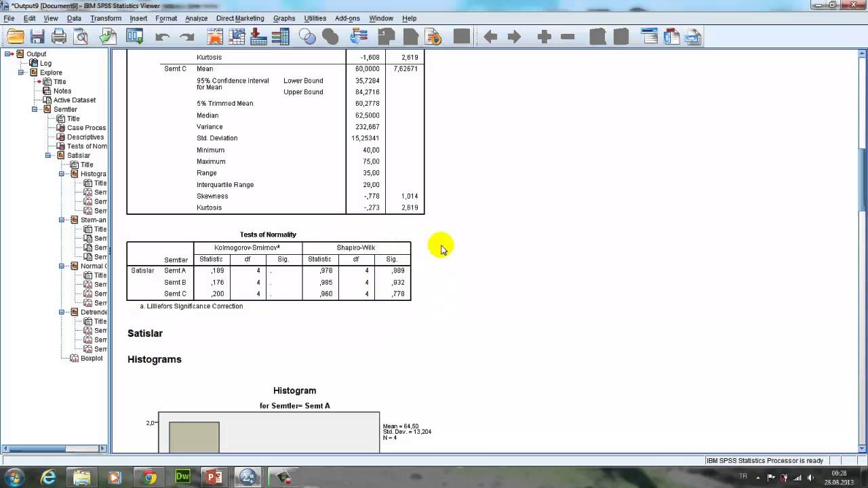Click the Tests of Normality table title
Image resolution: width=868 pixels, height=488 pixels.
click(x=268, y=235)
